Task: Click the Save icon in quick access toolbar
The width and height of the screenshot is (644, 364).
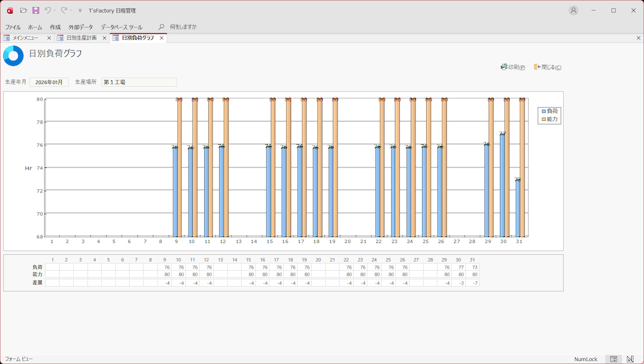Action: click(36, 11)
